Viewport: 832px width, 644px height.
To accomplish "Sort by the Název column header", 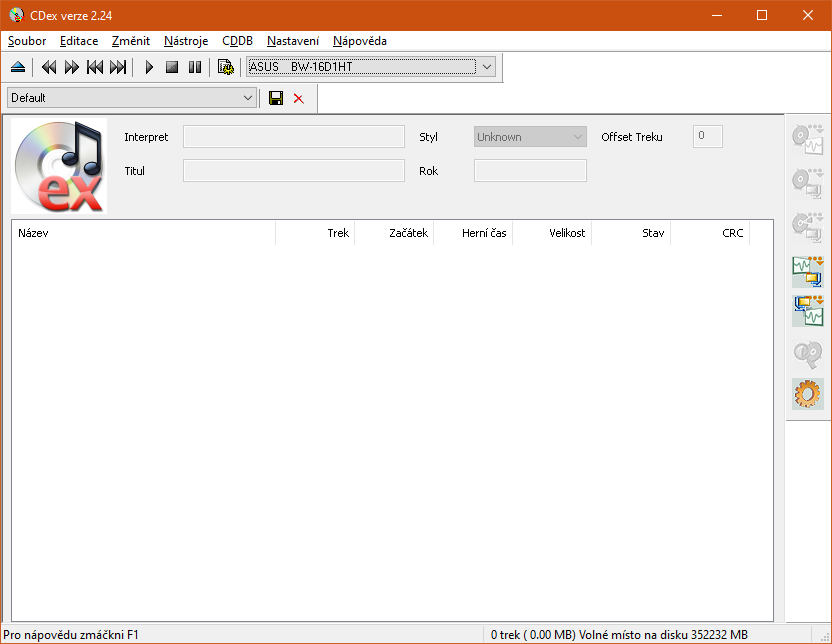I will (143, 233).
